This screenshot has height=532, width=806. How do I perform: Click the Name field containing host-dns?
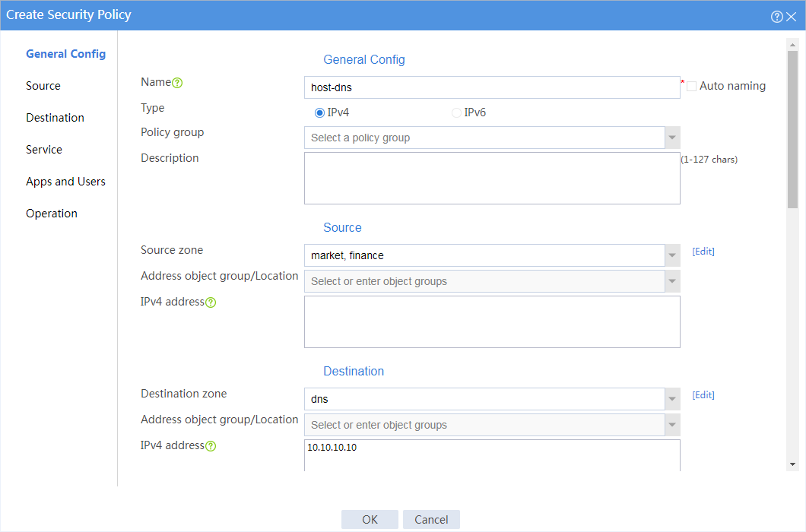[x=492, y=87]
